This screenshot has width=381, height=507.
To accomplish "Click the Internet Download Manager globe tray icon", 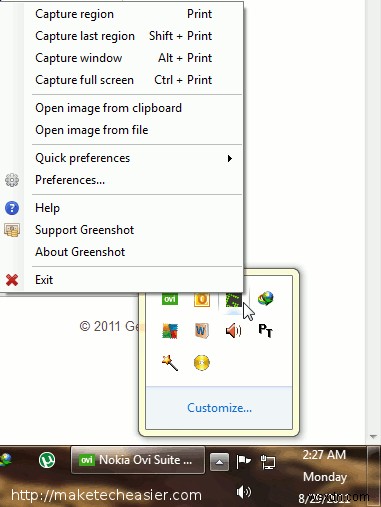I will coord(265,298).
